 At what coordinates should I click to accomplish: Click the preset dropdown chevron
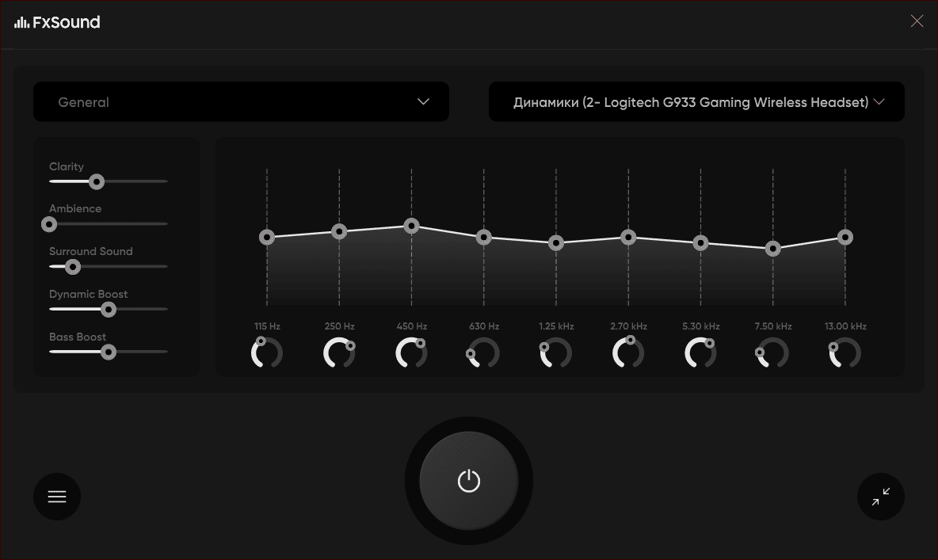pyautogui.click(x=423, y=102)
